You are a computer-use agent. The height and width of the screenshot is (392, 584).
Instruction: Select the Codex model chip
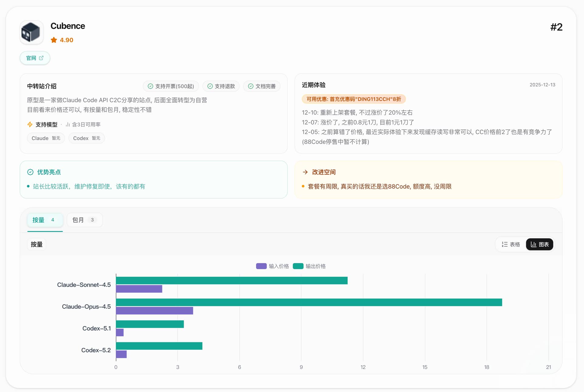point(86,138)
